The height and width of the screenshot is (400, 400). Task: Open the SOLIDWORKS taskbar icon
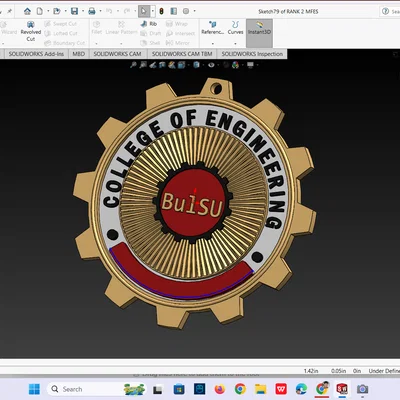click(342, 389)
